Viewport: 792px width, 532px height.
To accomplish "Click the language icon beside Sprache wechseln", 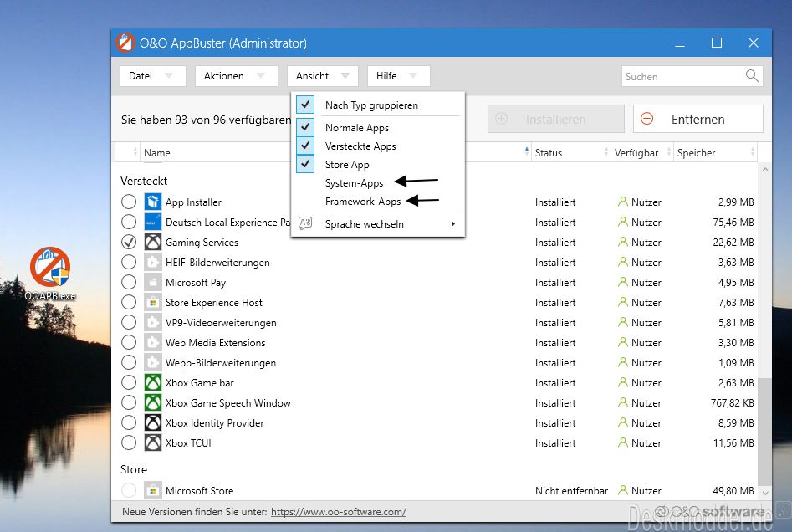I will point(305,223).
